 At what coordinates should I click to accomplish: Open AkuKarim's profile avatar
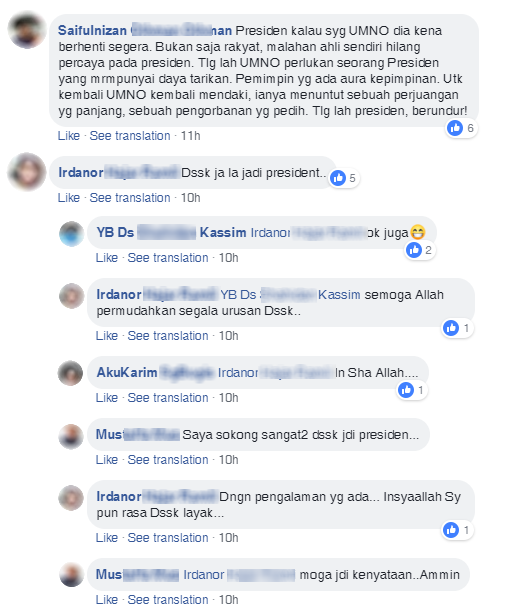click(71, 373)
